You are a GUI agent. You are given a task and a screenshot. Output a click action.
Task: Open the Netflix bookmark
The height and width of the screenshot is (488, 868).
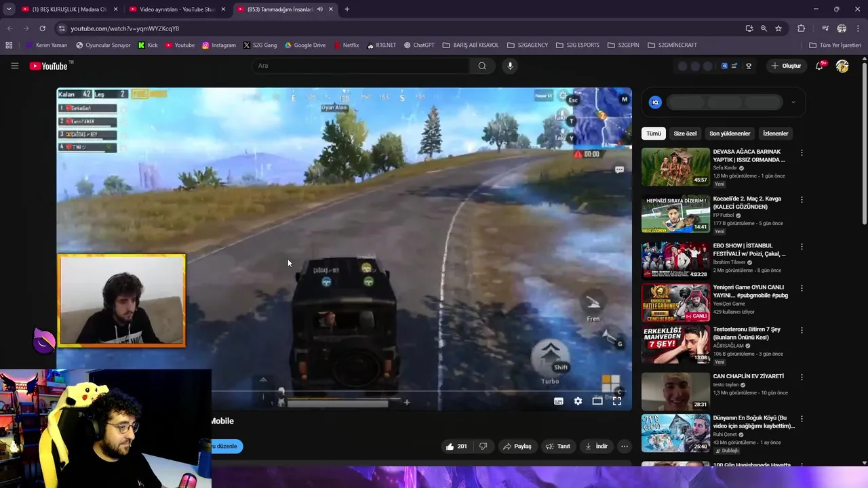tap(346, 45)
